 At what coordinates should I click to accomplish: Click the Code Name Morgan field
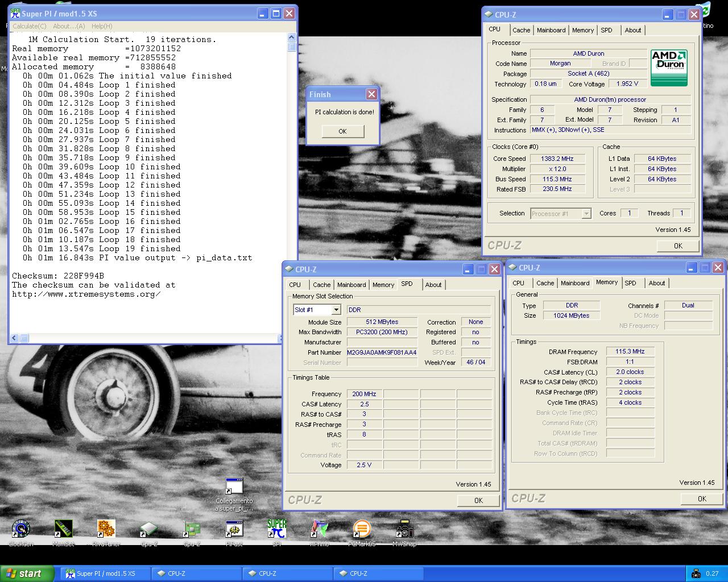click(560, 64)
